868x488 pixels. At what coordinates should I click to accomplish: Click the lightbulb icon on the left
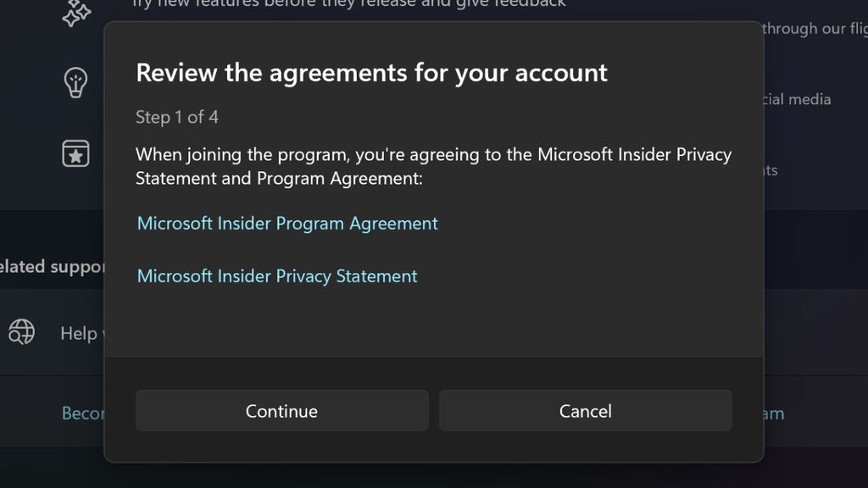76,83
